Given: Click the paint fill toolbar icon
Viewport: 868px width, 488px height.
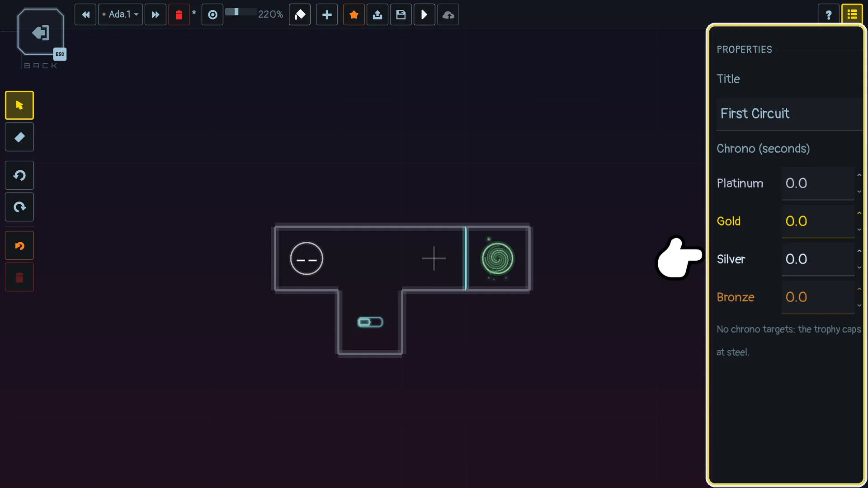Looking at the screenshot, I should click(300, 14).
